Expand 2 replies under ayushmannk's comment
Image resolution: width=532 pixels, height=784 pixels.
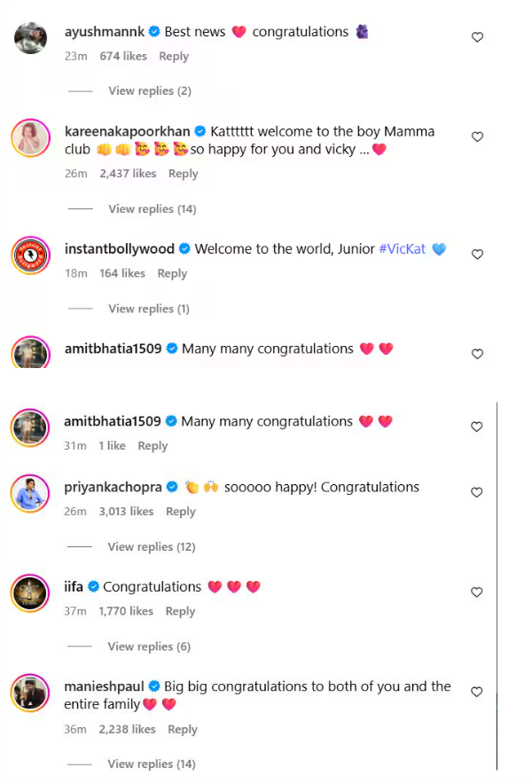tap(149, 91)
